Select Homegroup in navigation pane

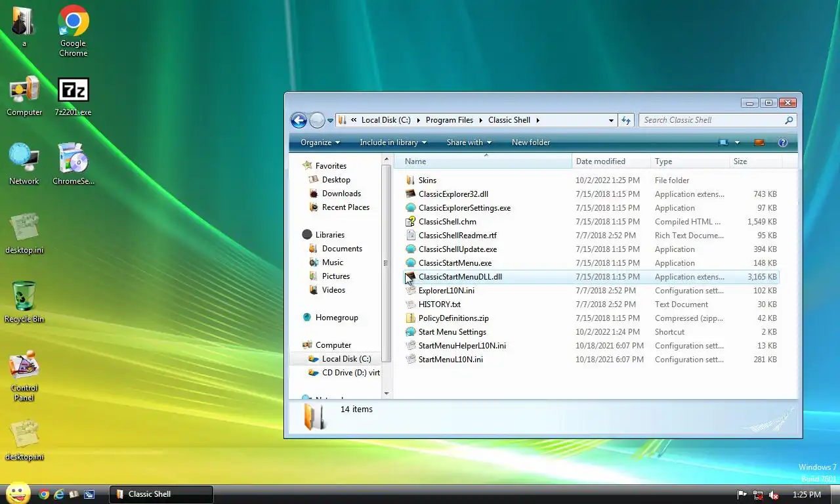(337, 318)
